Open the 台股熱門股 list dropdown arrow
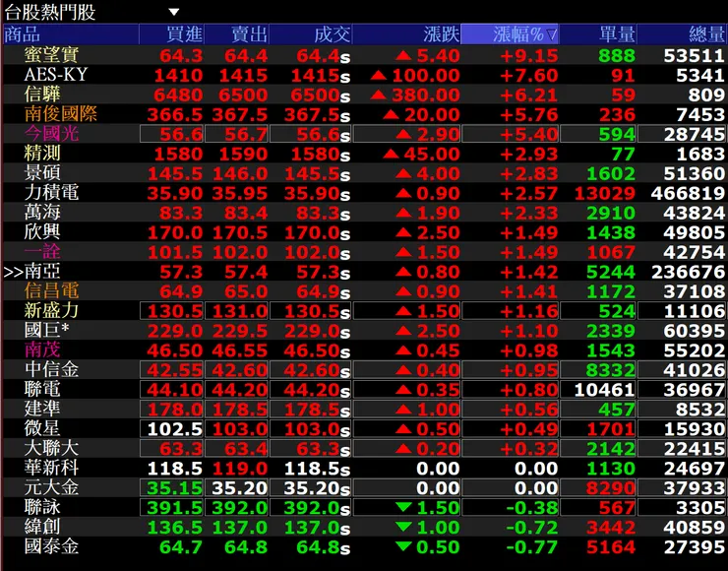728x571 pixels. (x=174, y=12)
